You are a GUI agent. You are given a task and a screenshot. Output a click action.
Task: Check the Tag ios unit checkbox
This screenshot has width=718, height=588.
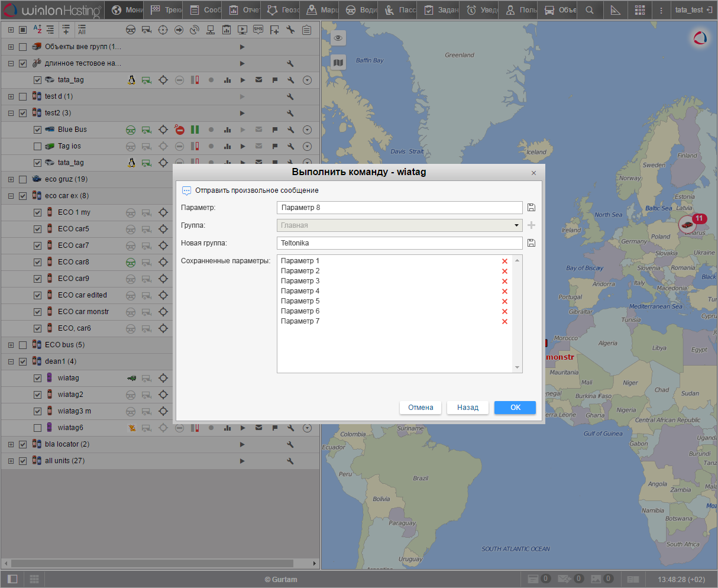tap(37, 146)
